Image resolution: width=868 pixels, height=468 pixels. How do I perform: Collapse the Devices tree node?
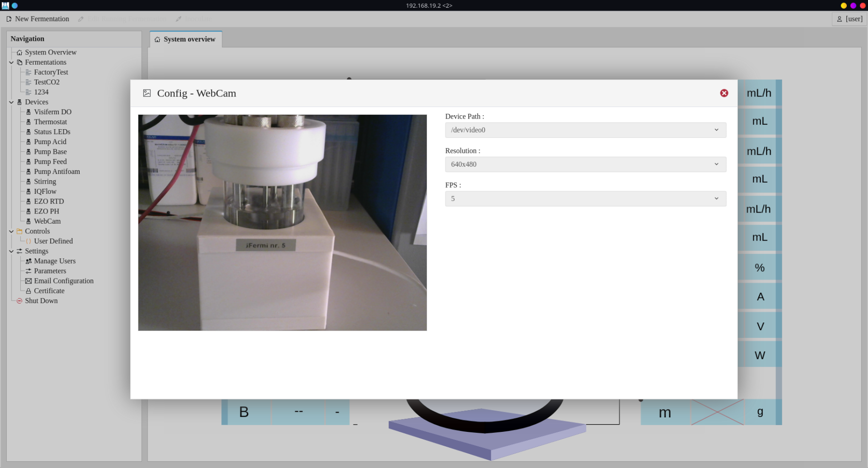tap(12, 102)
